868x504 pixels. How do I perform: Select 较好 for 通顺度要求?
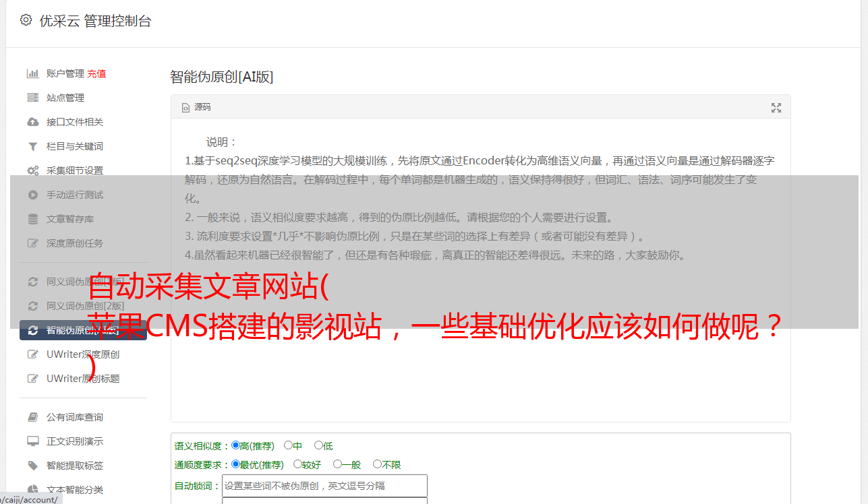(x=297, y=464)
